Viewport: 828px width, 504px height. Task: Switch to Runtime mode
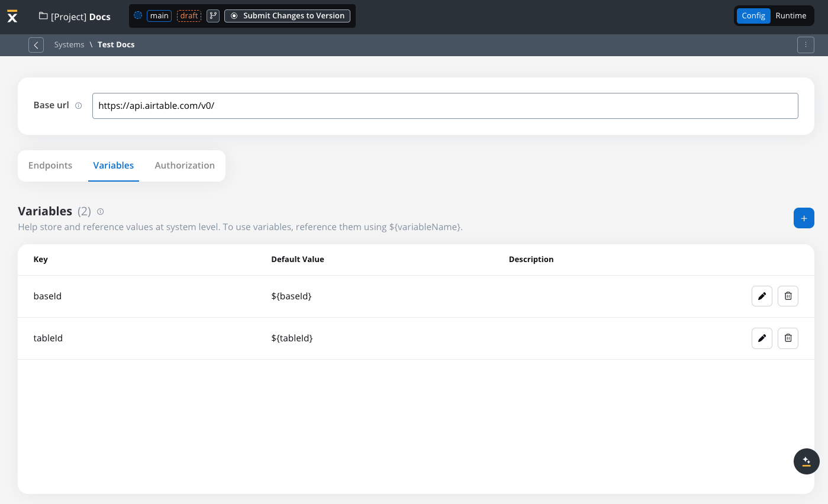791,16
